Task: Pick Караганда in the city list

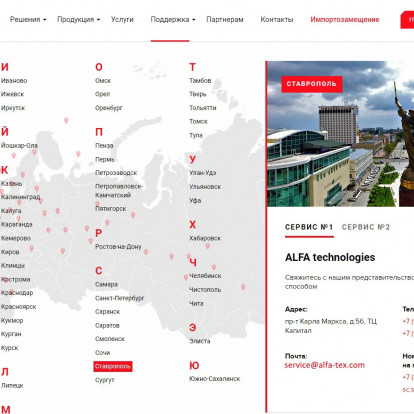Action: (17, 224)
